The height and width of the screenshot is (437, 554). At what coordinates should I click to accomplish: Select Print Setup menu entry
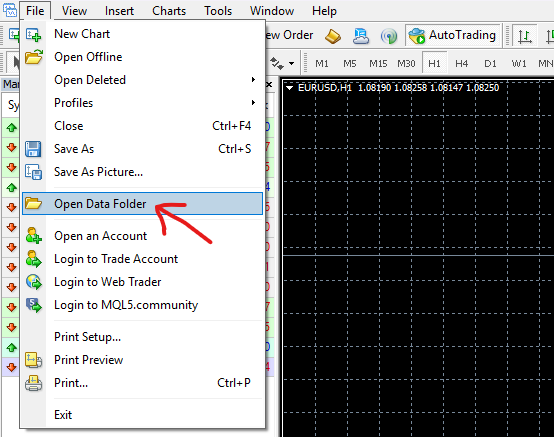142,337
